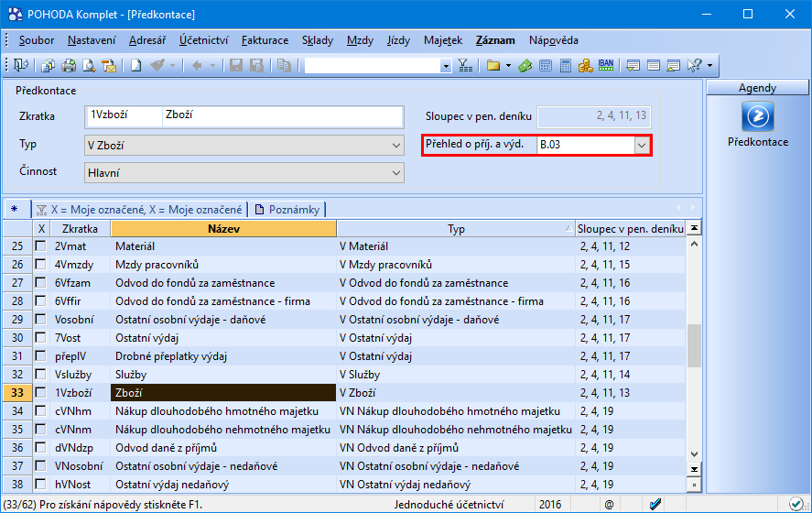
Task: Jump to the first record with the top scroll button
Action: click(694, 228)
